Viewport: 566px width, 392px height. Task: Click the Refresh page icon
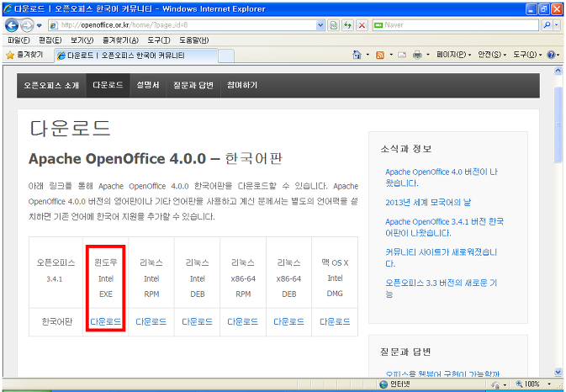347,25
